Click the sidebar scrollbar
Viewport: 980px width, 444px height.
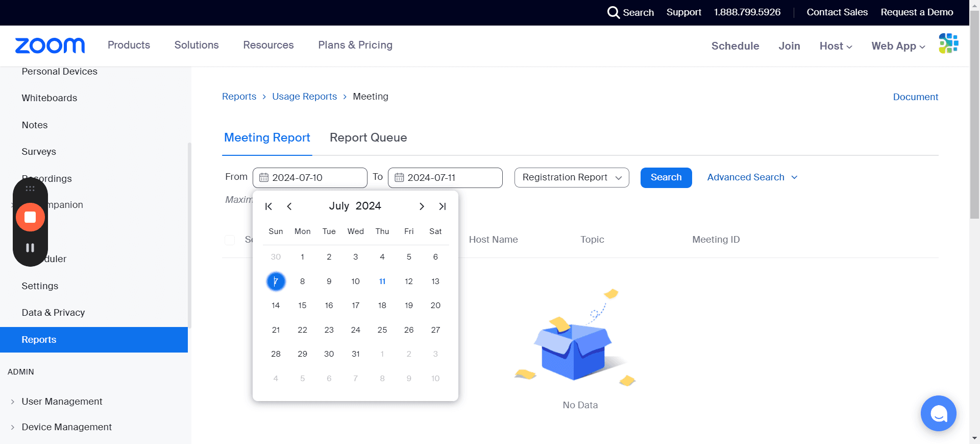click(x=189, y=235)
